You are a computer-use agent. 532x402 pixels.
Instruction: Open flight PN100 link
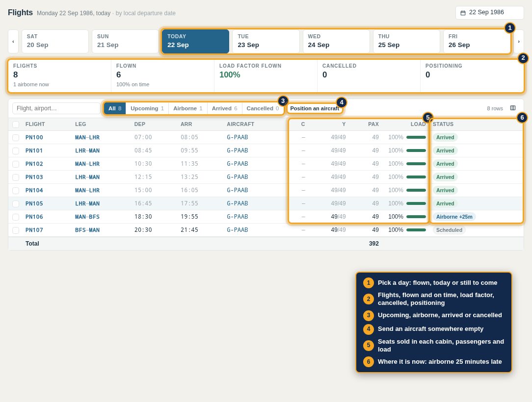click(x=34, y=137)
